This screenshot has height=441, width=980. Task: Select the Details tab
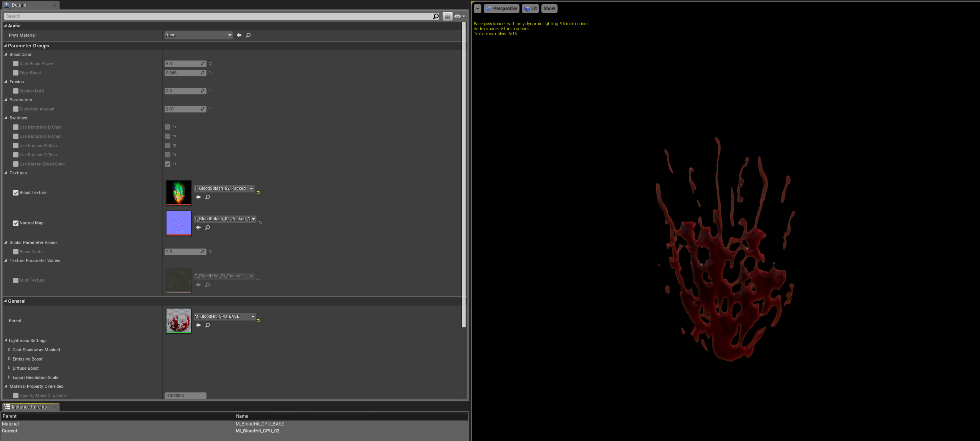tap(19, 5)
